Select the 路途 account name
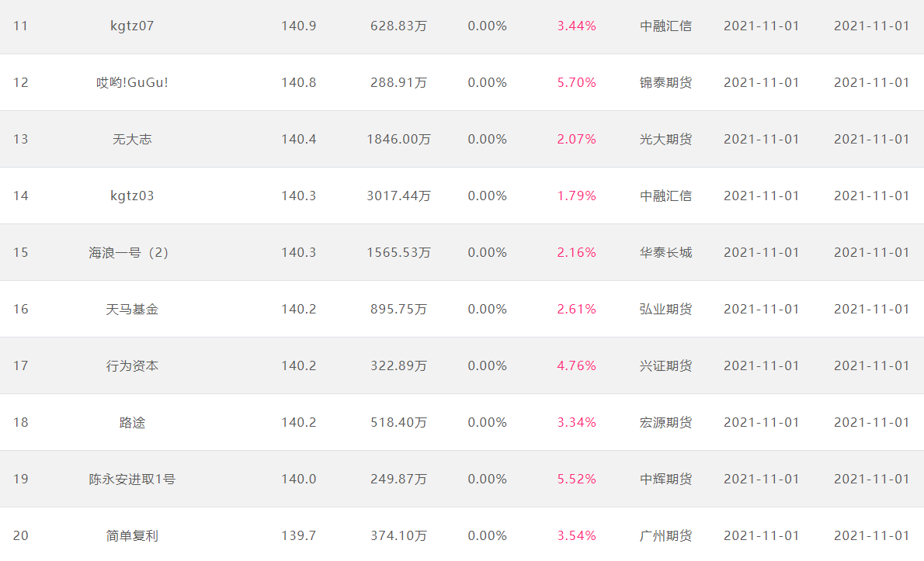The height and width of the screenshot is (561, 924). (132, 422)
